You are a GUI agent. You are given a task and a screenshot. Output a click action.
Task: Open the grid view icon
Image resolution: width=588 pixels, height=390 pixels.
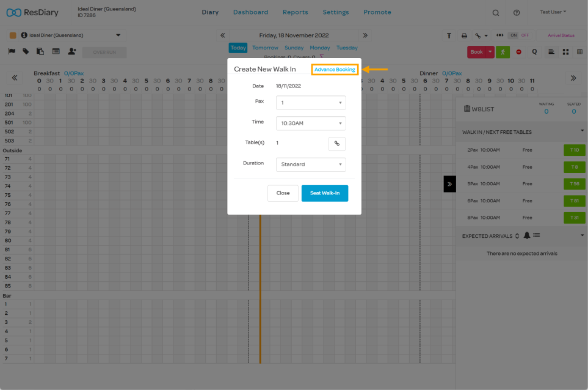[x=565, y=52]
